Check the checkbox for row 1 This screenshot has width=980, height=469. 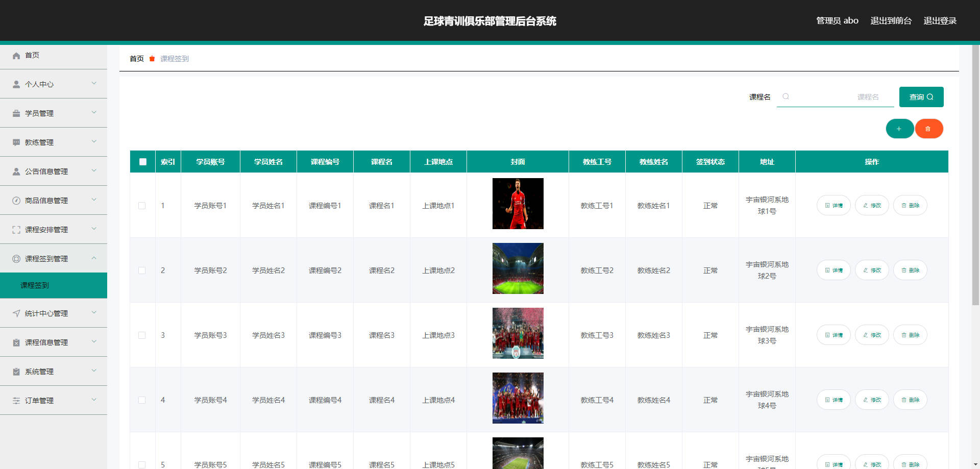142,206
